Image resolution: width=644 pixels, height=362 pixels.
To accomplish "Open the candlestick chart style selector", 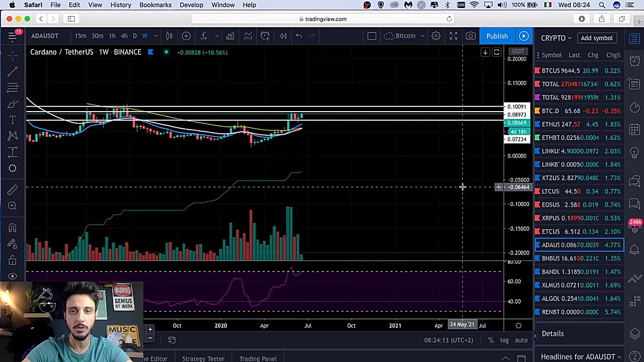I will [x=169, y=36].
